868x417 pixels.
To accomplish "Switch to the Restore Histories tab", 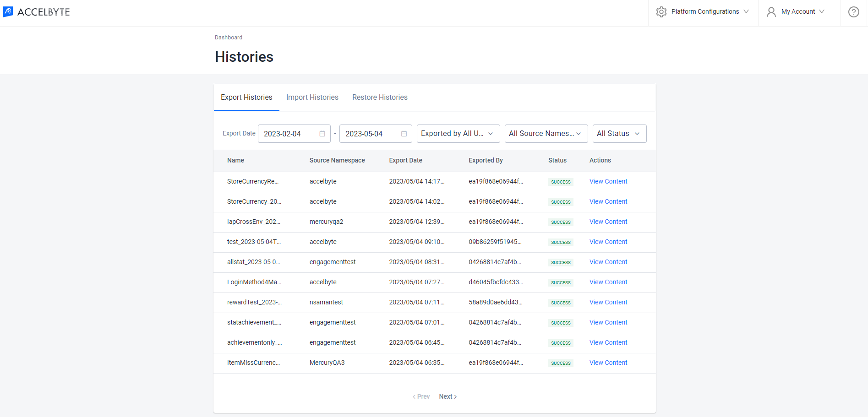I will 380,97.
